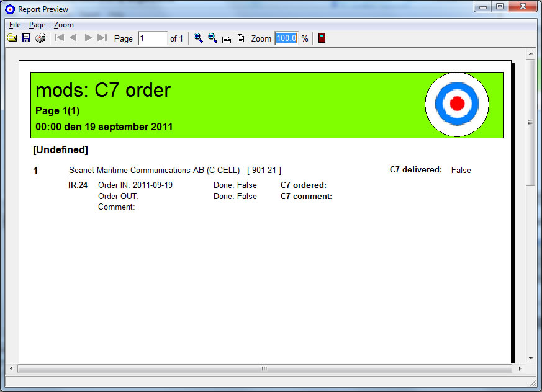The height and width of the screenshot is (392, 542).
Task: Click the Page number input field
Action: pos(152,38)
